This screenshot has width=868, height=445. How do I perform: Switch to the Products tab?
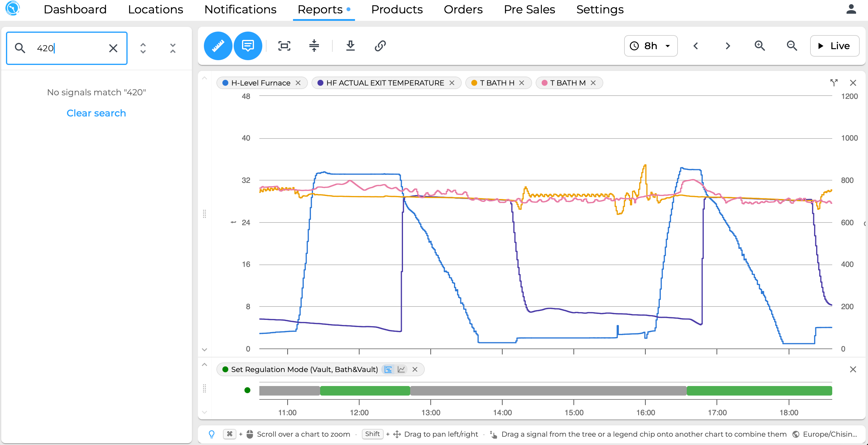click(397, 10)
